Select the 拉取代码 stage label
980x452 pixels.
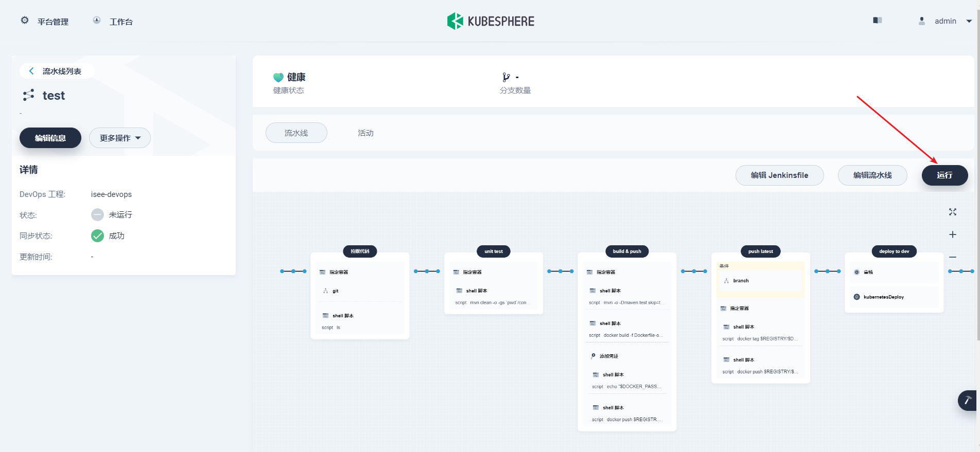tap(360, 251)
